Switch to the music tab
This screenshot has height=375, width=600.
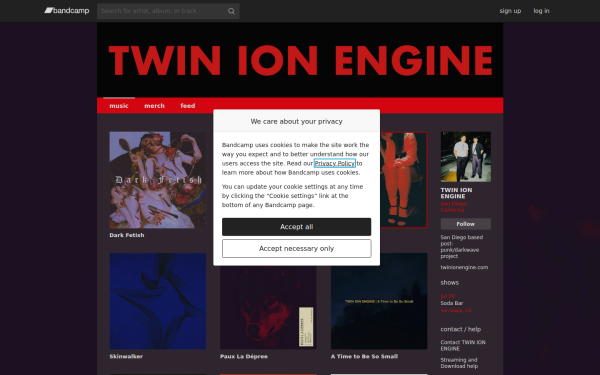pyautogui.click(x=119, y=106)
